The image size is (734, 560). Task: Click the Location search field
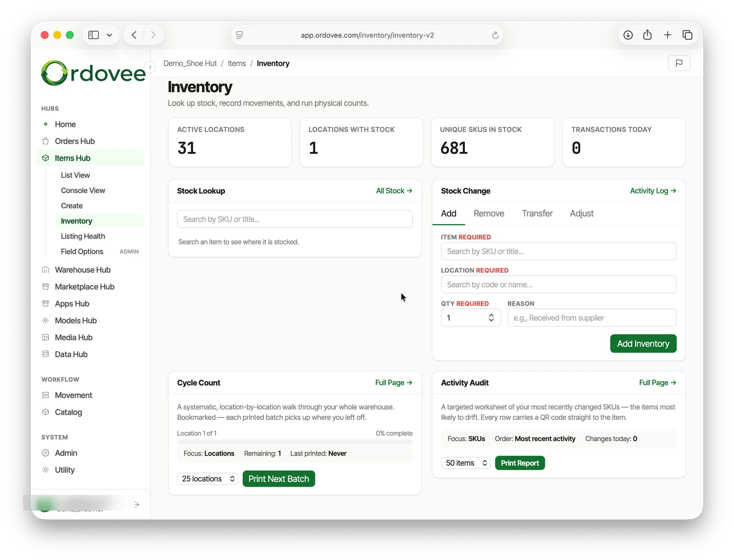tap(559, 284)
